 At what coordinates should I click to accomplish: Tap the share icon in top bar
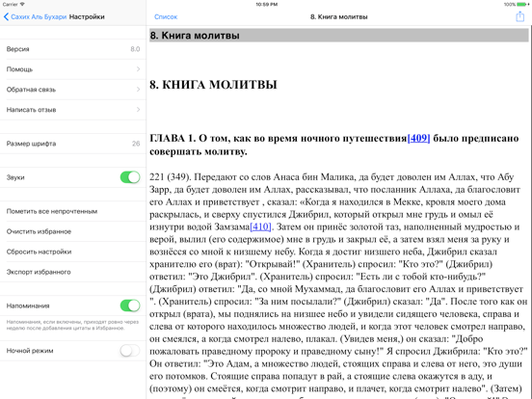pyautogui.click(x=519, y=16)
